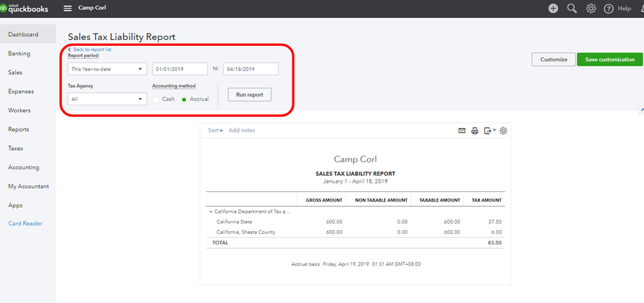Open the report settings gear icon
The image size is (644, 303).
click(503, 131)
